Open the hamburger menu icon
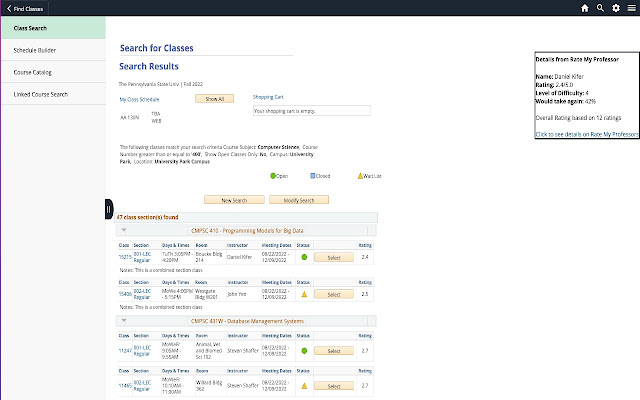Viewport: 640px width, 400px height. 631,8
